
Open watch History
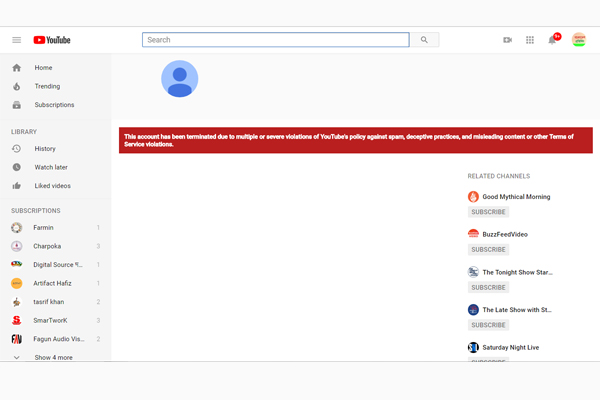45,149
